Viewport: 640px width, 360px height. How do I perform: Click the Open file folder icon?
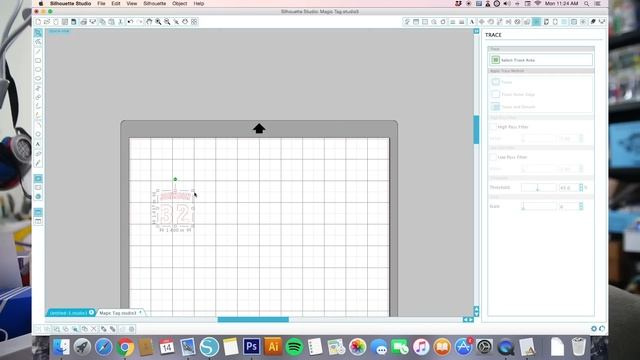(47, 22)
